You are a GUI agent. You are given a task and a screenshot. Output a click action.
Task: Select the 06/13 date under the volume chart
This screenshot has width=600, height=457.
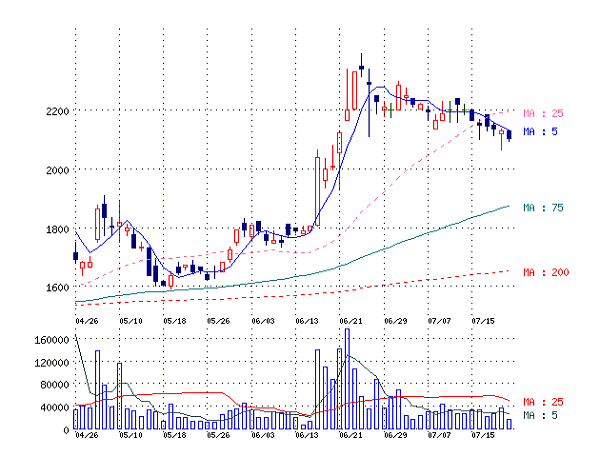(x=307, y=435)
